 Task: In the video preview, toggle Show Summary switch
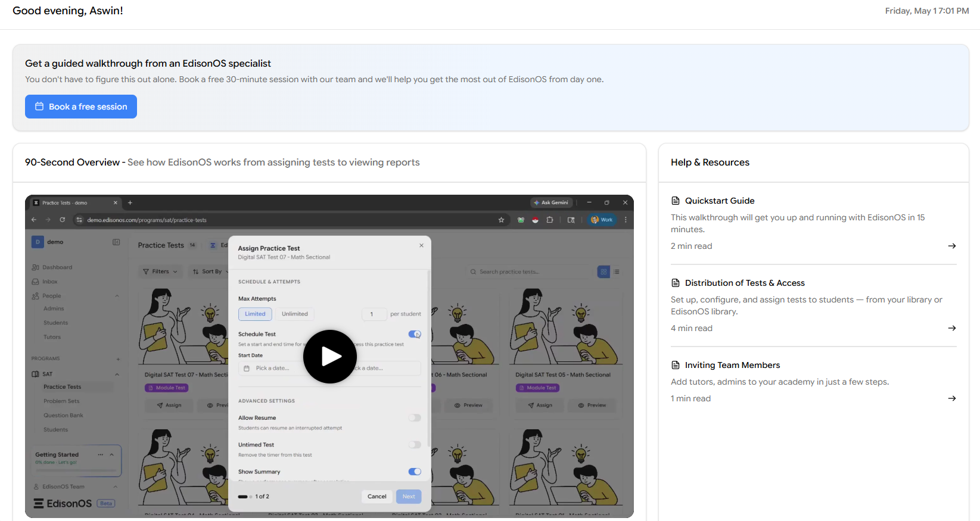click(415, 472)
